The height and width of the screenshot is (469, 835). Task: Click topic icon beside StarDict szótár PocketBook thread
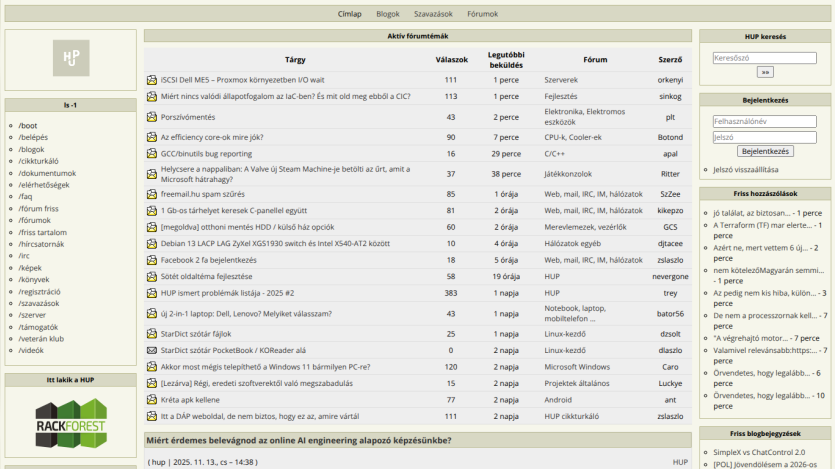[x=152, y=350]
